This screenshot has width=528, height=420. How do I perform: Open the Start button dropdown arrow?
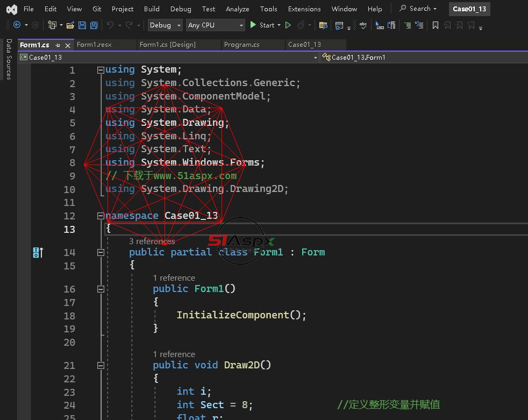279,25
